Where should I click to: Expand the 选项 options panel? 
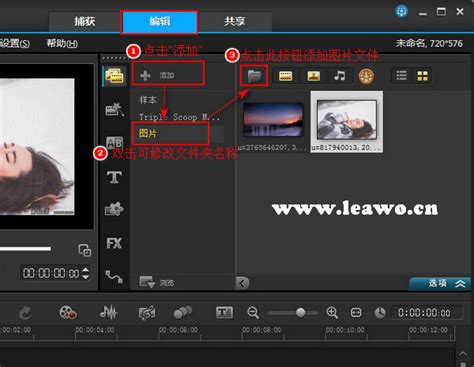click(x=440, y=284)
